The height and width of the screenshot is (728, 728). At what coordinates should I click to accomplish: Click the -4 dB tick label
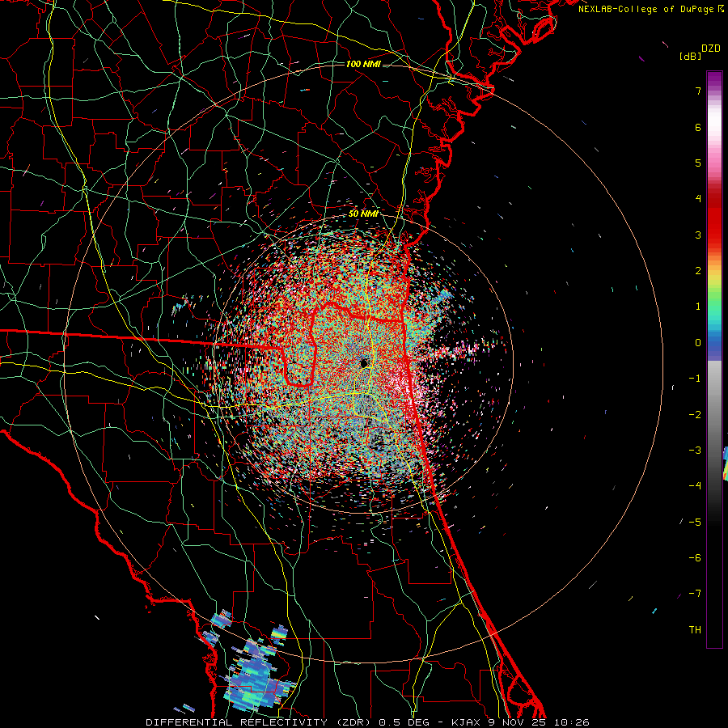pyautogui.click(x=695, y=486)
